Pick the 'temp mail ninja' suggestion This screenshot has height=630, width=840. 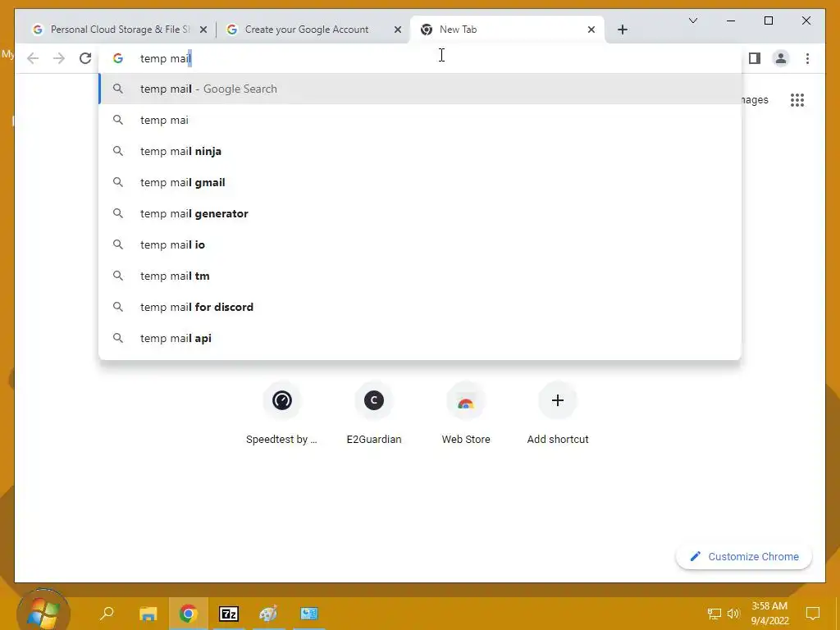click(x=420, y=151)
